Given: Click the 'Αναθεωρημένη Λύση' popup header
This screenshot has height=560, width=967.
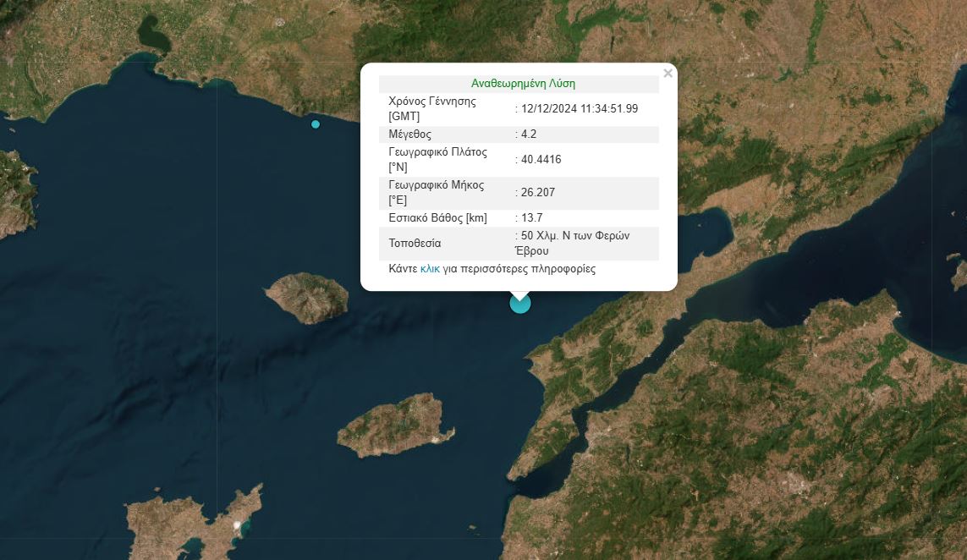Looking at the screenshot, I should (523, 84).
